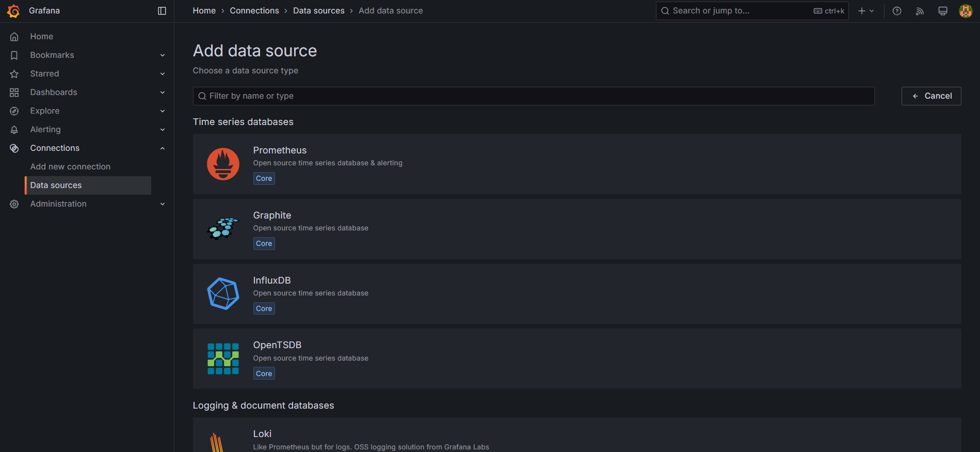Select the Loki data source title
980x452 pixels.
262,434
